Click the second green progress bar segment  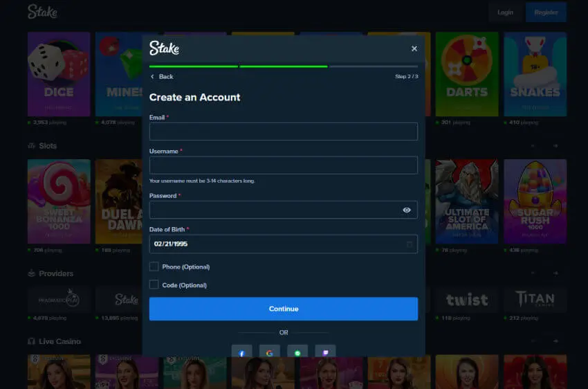284,66
